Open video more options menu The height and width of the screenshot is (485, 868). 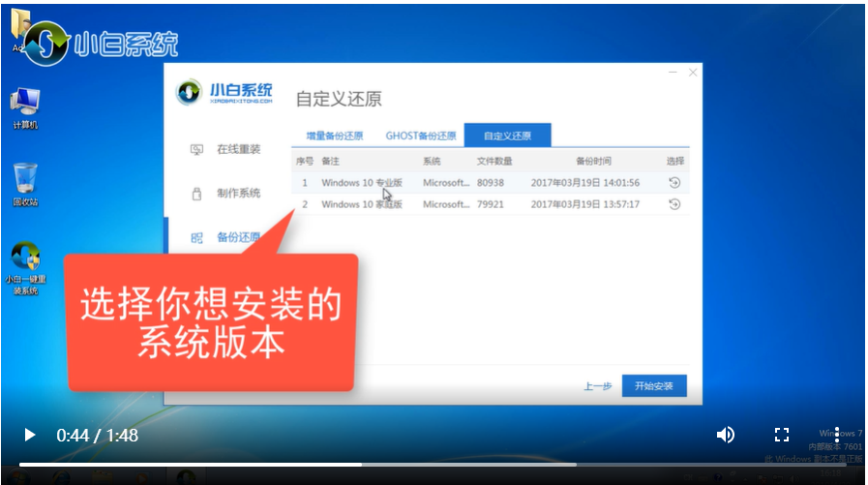click(x=838, y=435)
